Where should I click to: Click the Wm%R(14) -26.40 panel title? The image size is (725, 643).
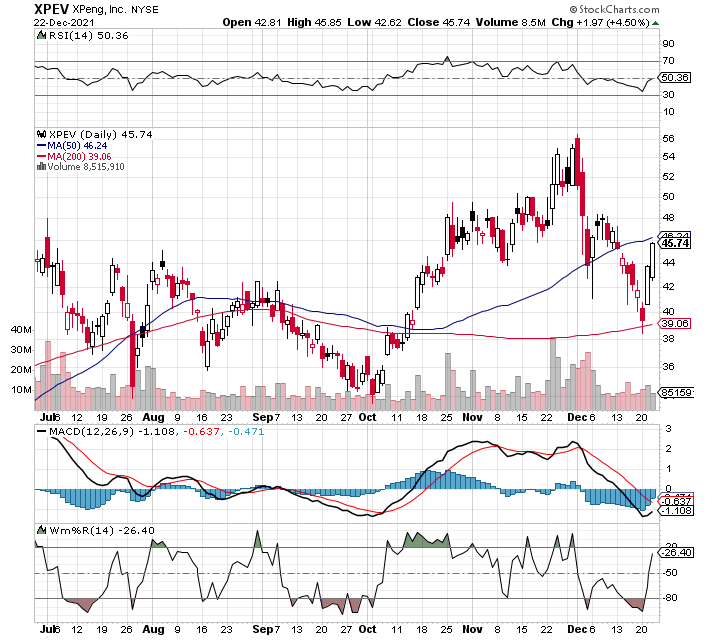(x=102, y=530)
